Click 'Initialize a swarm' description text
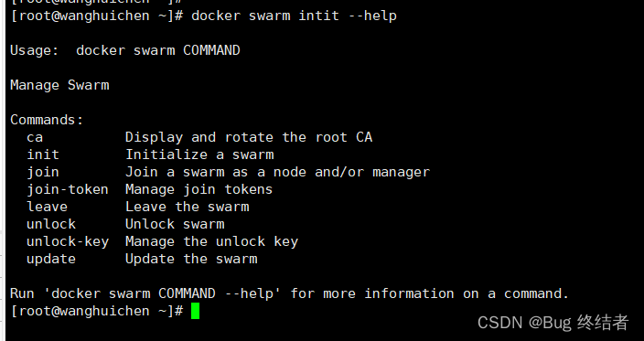 point(199,155)
